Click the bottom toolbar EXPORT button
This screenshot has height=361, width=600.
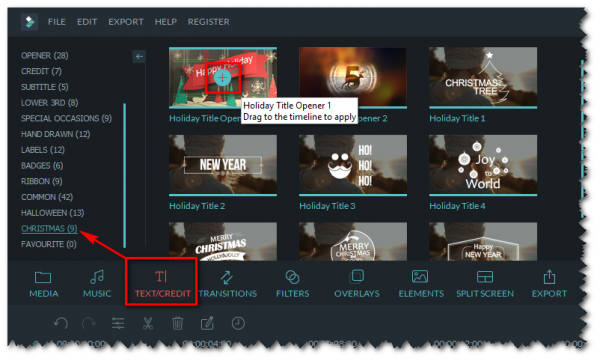pyautogui.click(x=549, y=284)
